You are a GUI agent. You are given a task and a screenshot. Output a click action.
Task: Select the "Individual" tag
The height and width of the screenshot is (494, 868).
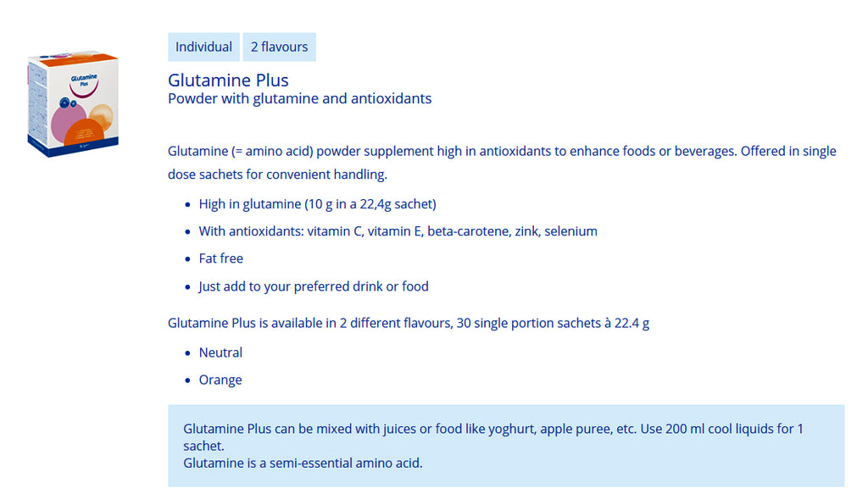pyautogui.click(x=203, y=47)
